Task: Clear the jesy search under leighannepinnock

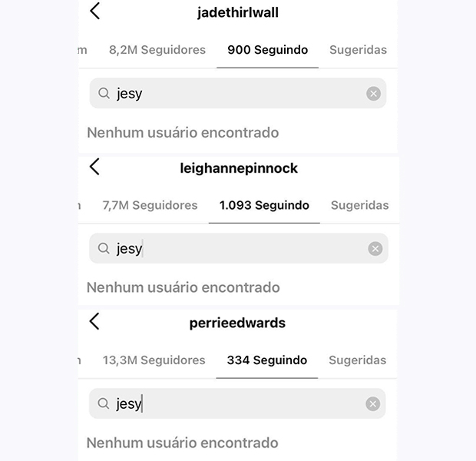Action: click(x=375, y=249)
